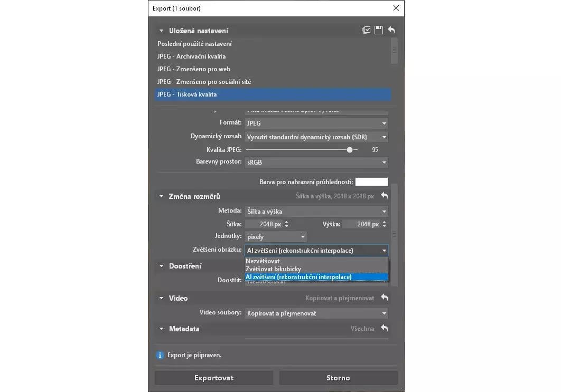Image resolution: width=561 pixels, height=392 pixels.
Task: Reset the Uložená nastavení section with arrow icon
Action: [391, 31]
